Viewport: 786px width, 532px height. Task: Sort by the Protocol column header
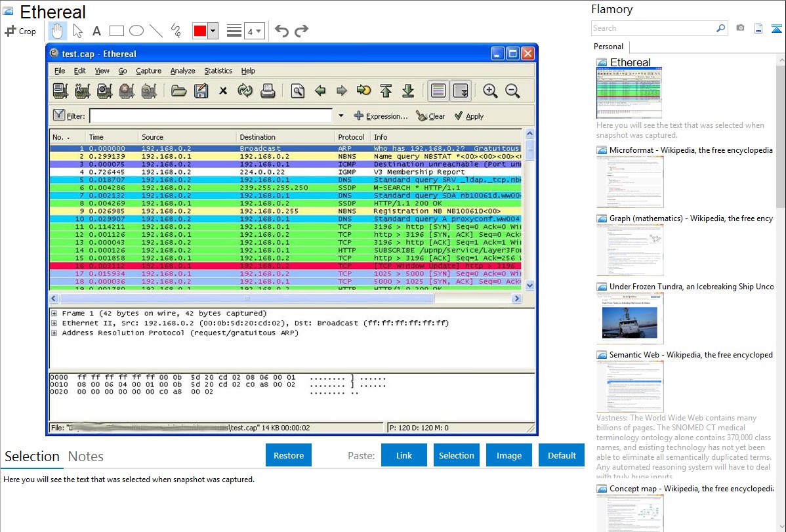click(x=352, y=137)
